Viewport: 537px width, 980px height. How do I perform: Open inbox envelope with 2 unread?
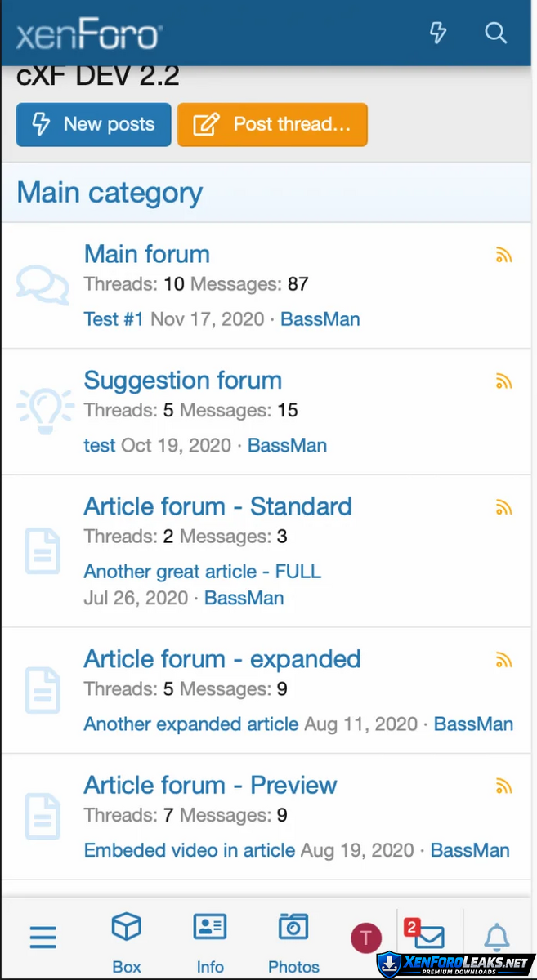[x=427, y=936]
